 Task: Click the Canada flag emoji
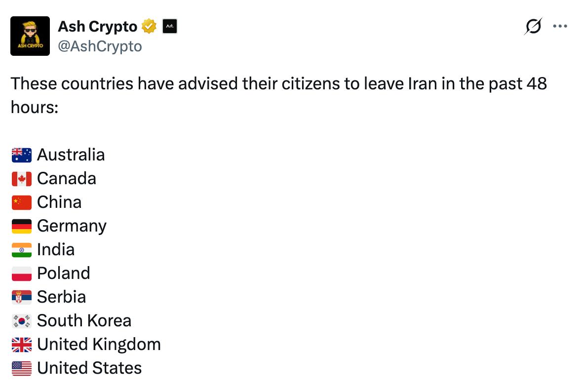pos(22,179)
